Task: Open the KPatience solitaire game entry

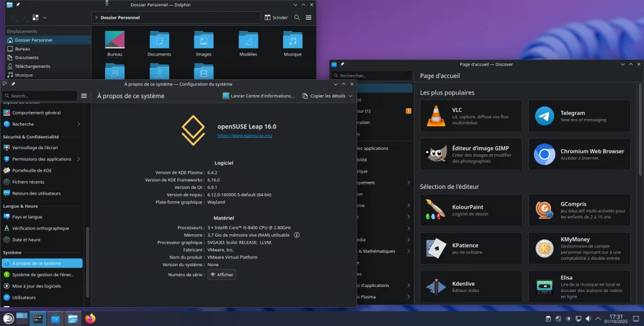Action: coord(471,249)
